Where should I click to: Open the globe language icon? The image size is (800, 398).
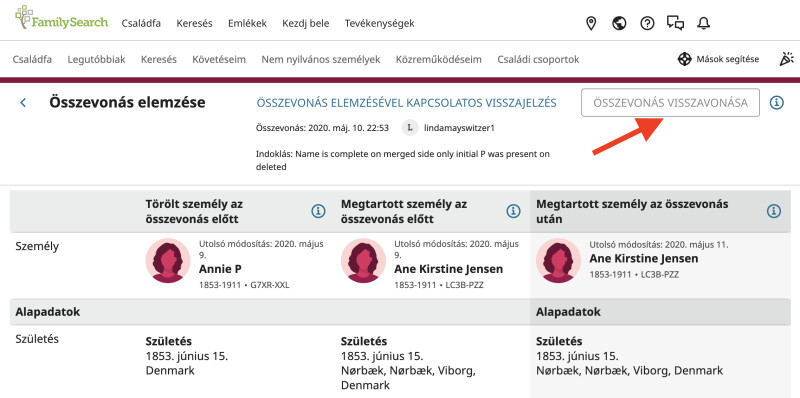[x=619, y=23]
